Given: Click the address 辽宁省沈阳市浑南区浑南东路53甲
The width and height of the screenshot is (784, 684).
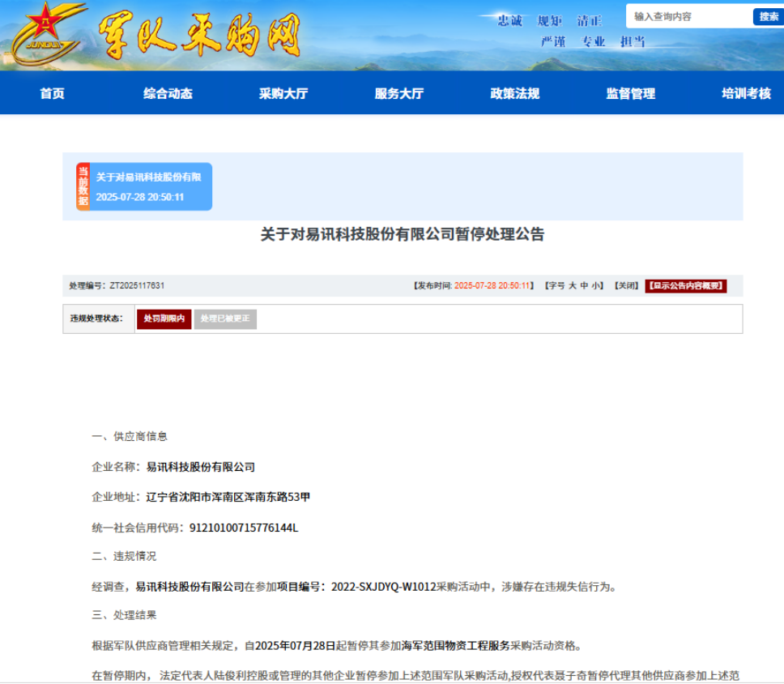Looking at the screenshot, I should [228, 497].
